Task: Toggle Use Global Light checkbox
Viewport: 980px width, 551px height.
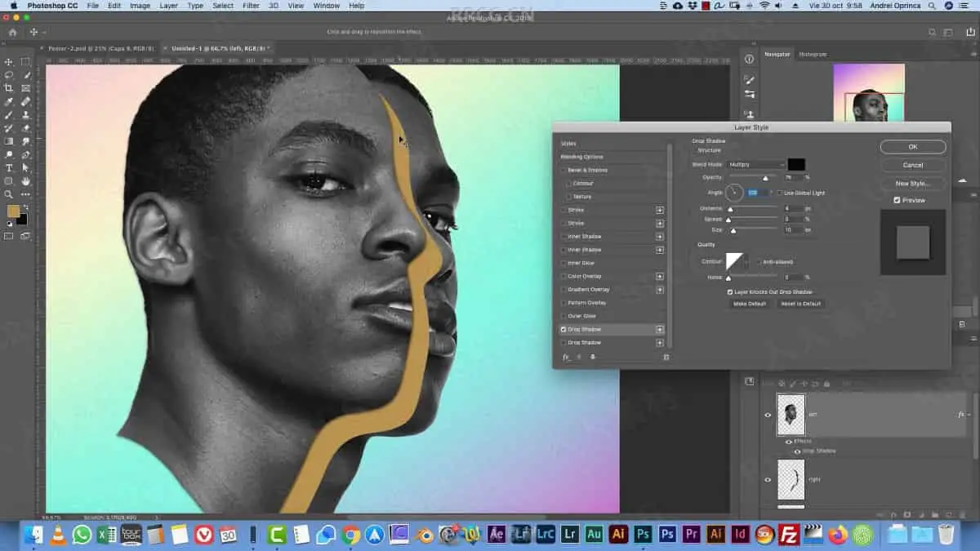Action: click(778, 193)
